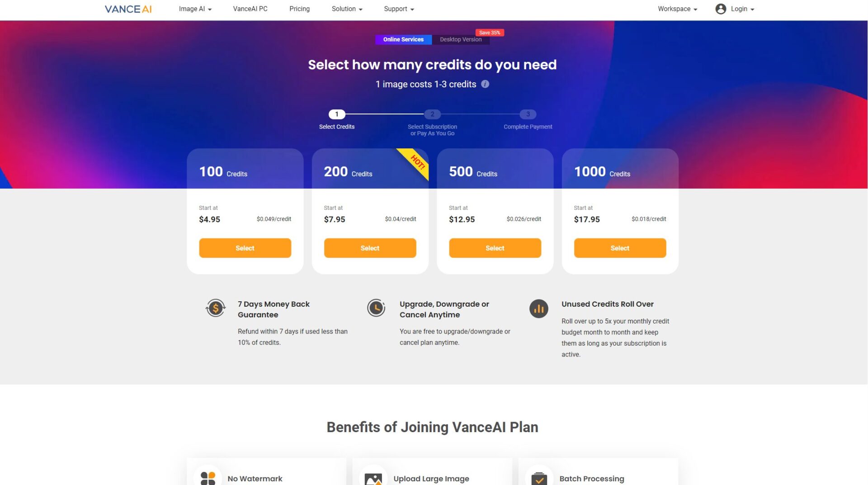Image resolution: width=868 pixels, height=485 pixels.
Task: Click the user avatar next to Login
Action: (x=721, y=9)
